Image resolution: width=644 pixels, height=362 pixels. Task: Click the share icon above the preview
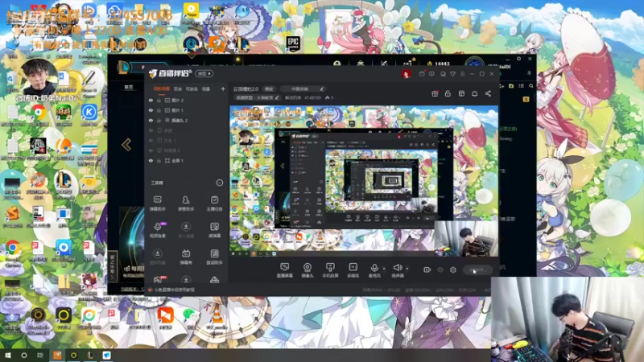488,93
